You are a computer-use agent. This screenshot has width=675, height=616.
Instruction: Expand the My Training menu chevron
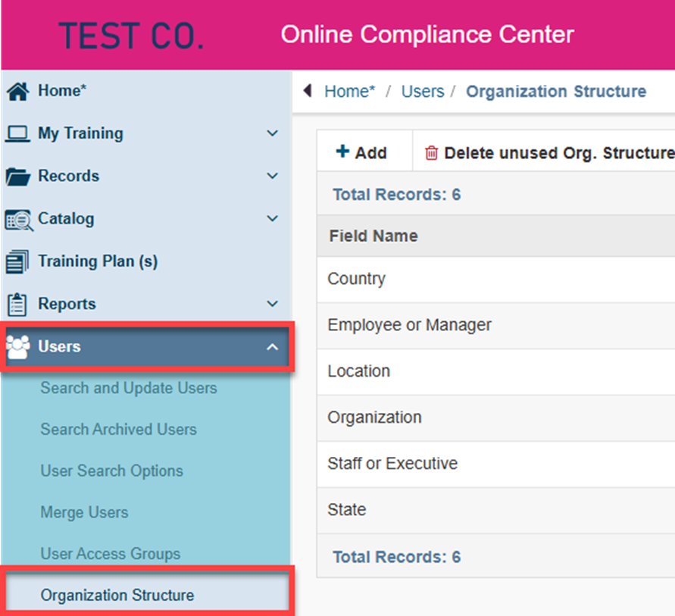click(272, 133)
